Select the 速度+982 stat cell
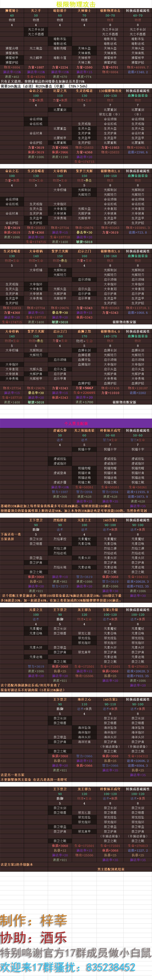The height and width of the screenshot is (980, 152). (60, 581)
